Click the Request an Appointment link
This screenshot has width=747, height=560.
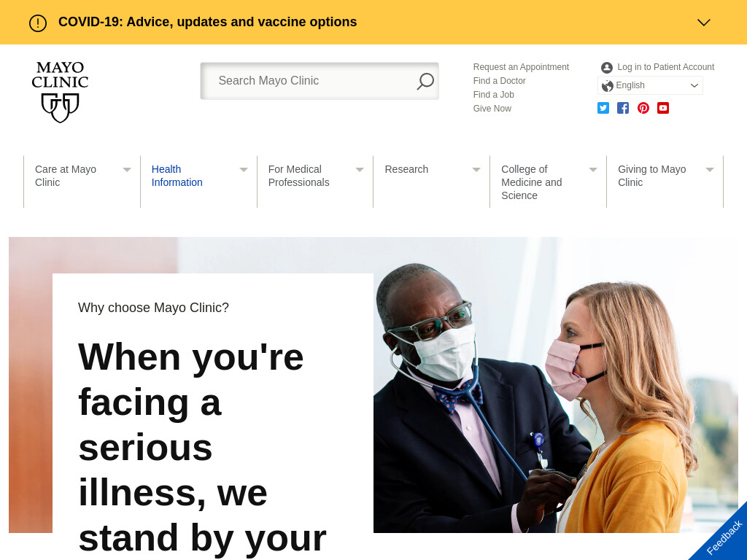[521, 67]
